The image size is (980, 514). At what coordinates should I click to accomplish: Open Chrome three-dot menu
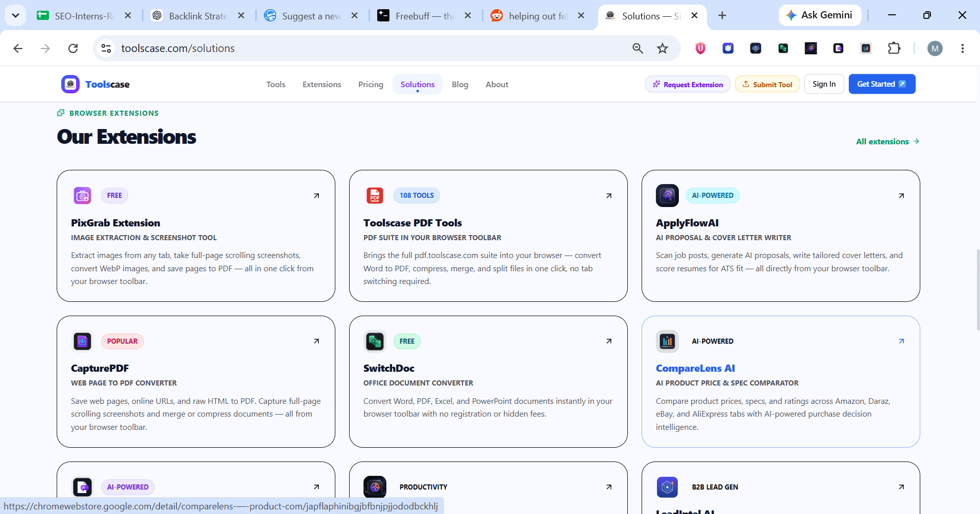pyautogui.click(x=962, y=48)
